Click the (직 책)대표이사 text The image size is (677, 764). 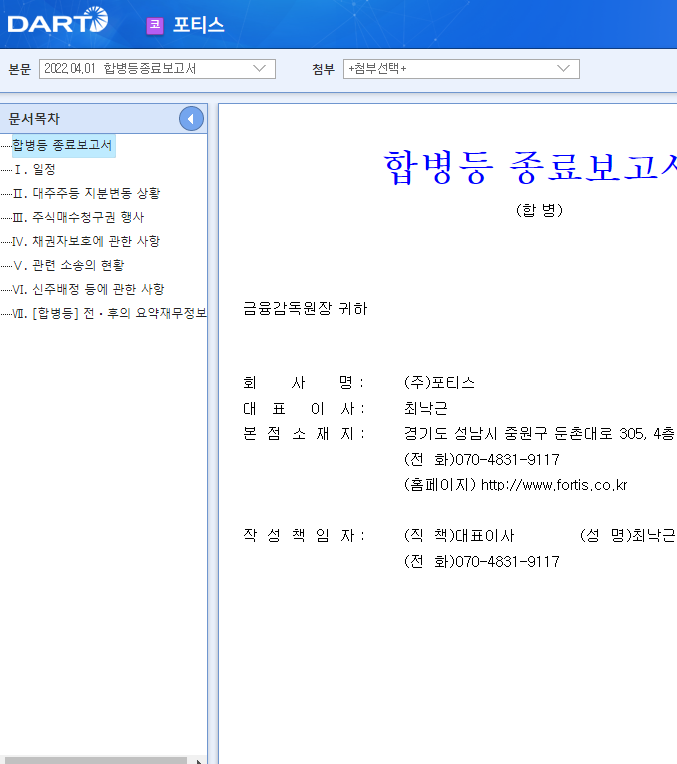[459, 536]
